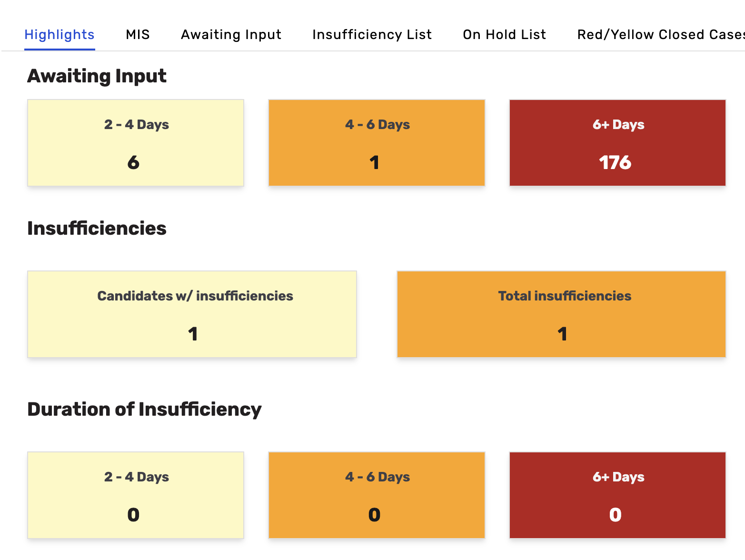745x560 pixels.
Task: Click the count 6 under 2 - 4 Days
Action: 133,163
